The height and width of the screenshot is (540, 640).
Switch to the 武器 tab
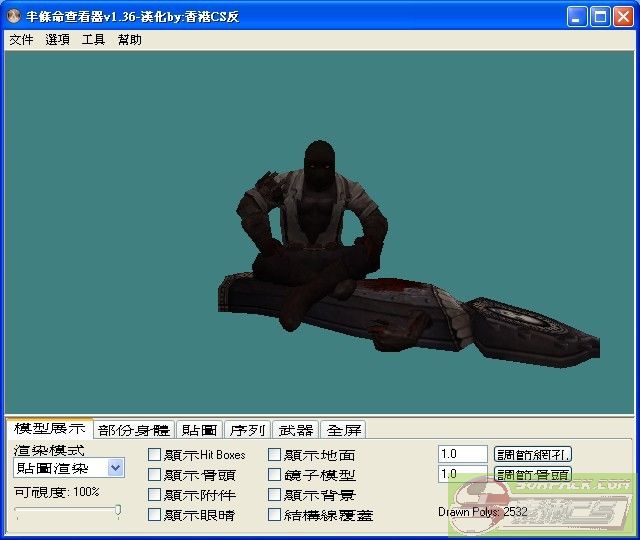(295, 430)
